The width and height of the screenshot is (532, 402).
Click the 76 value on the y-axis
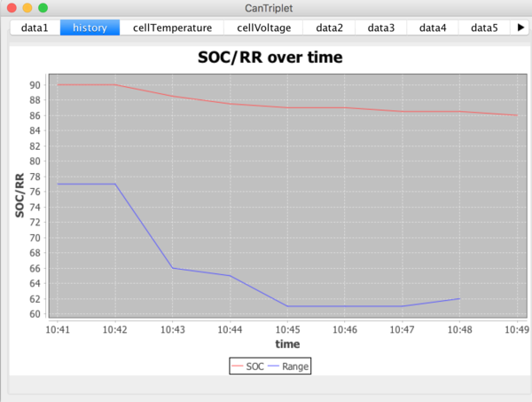35,192
